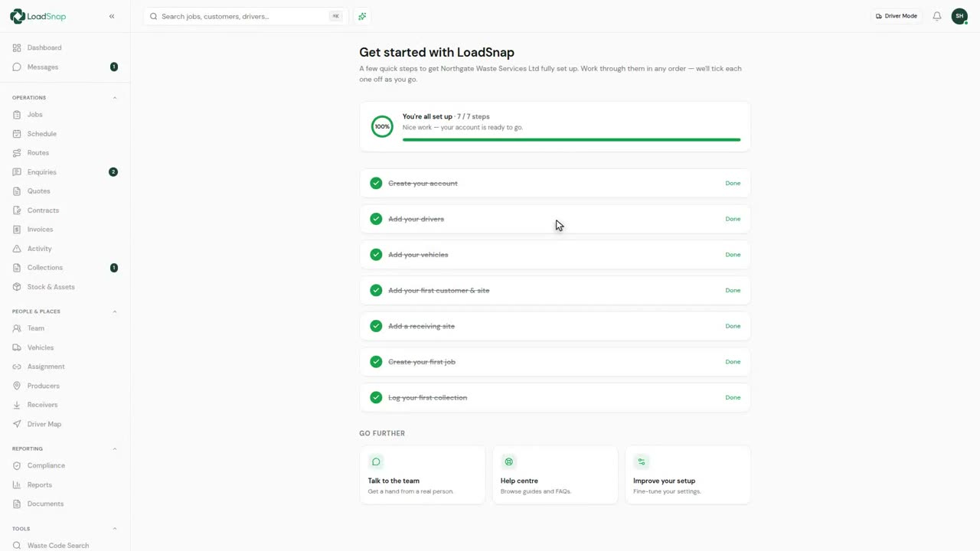980x551 pixels.
Task: Open Enquiries in the sidebar
Action: tap(65, 172)
